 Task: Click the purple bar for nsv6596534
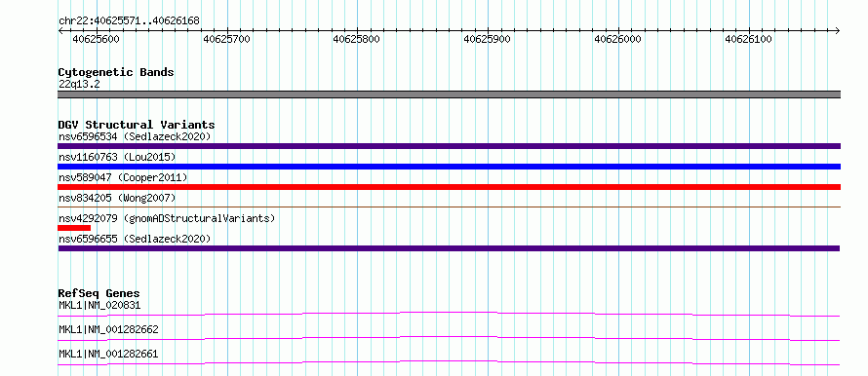(x=449, y=146)
